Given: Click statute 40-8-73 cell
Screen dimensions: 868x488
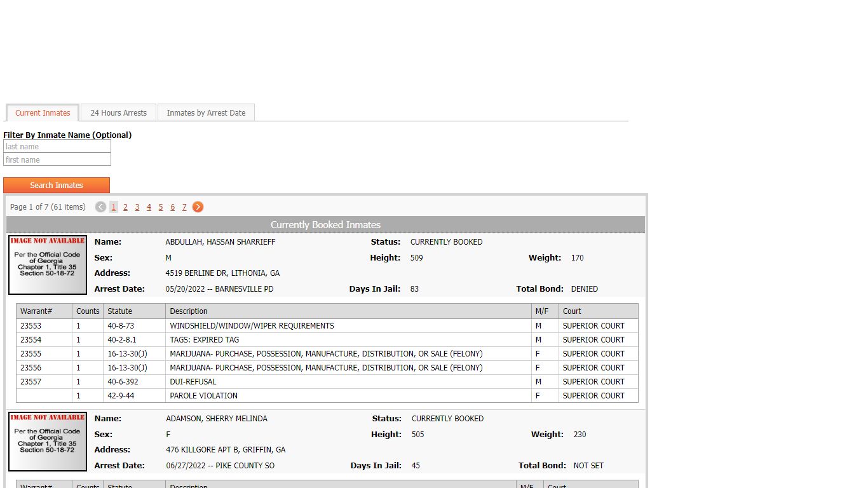Looking at the screenshot, I should point(134,326).
